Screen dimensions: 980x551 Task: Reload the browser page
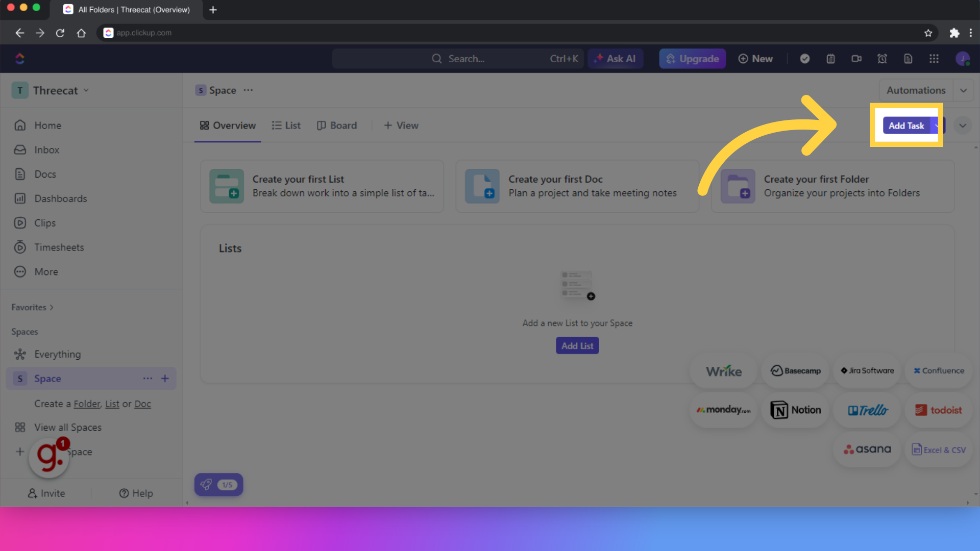(60, 33)
